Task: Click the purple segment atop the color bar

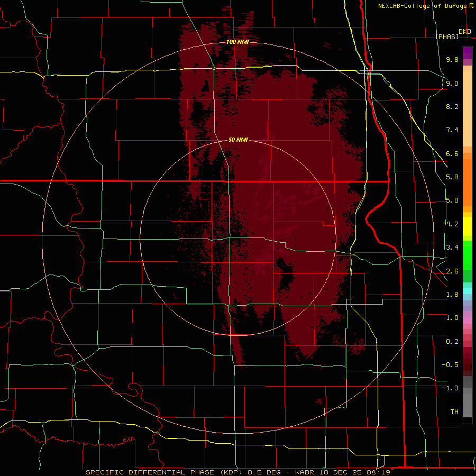Action: click(x=467, y=53)
